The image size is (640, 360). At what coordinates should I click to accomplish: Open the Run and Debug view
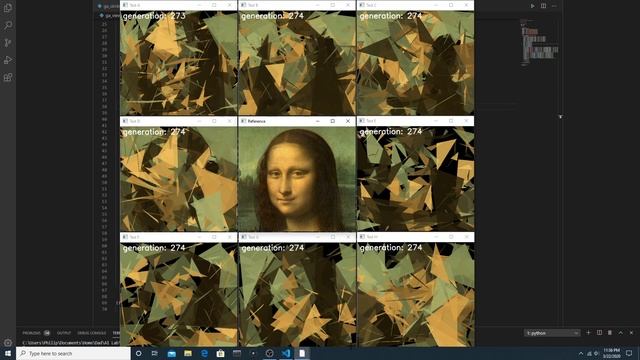point(8,60)
